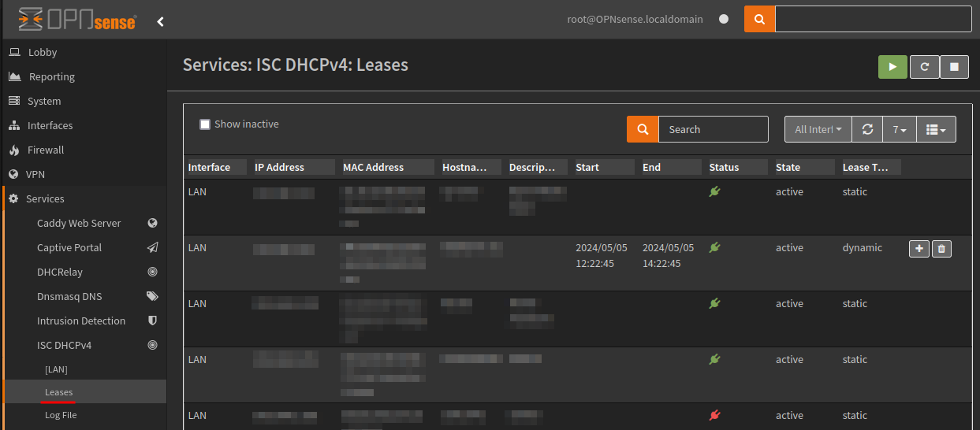The width and height of the screenshot is (980, 430).
Task: Refresh the leases table
Action: click(867, 129)
